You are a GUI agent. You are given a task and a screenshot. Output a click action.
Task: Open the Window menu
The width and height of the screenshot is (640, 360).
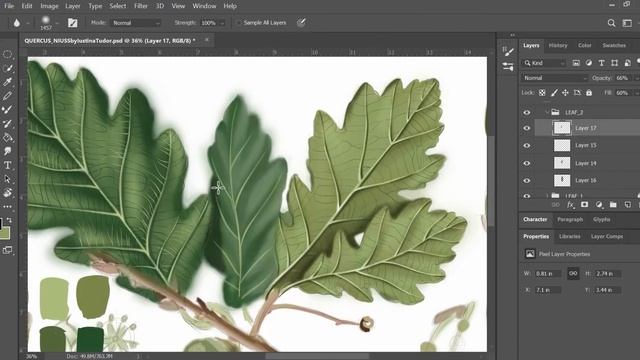tap(204, 6)
